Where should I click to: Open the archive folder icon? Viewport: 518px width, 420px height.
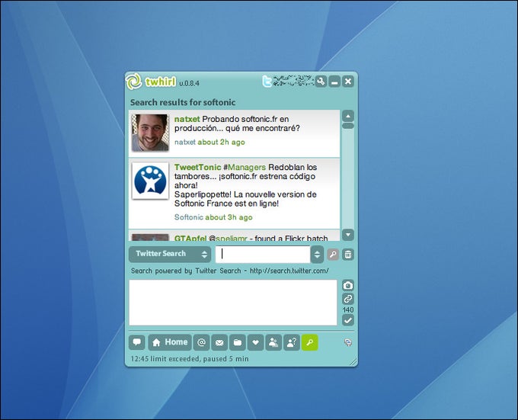point(238,342)
